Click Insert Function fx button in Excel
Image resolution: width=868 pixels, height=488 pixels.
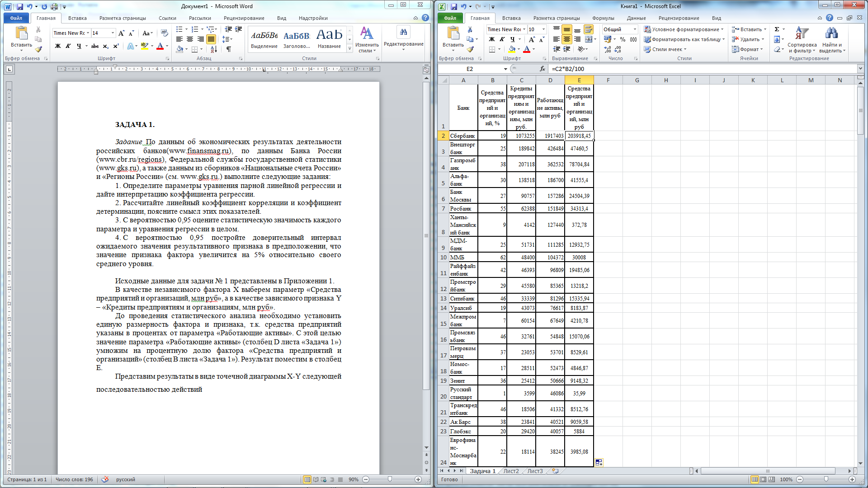542,69
